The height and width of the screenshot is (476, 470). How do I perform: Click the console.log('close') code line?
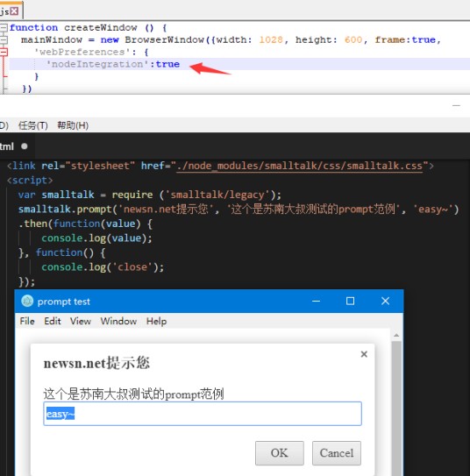click(x=103, y=267)
